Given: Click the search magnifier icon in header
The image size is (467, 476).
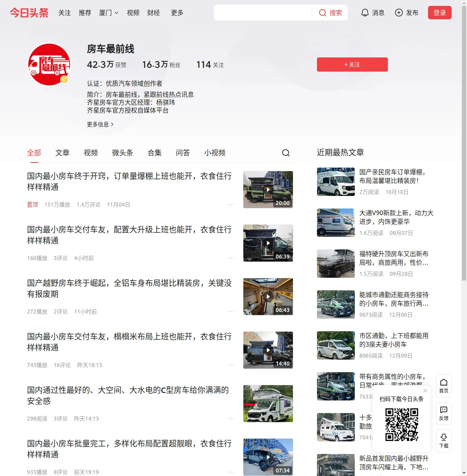Looking at the screenshot, I should pyautogui.click(x=322, y=13).
